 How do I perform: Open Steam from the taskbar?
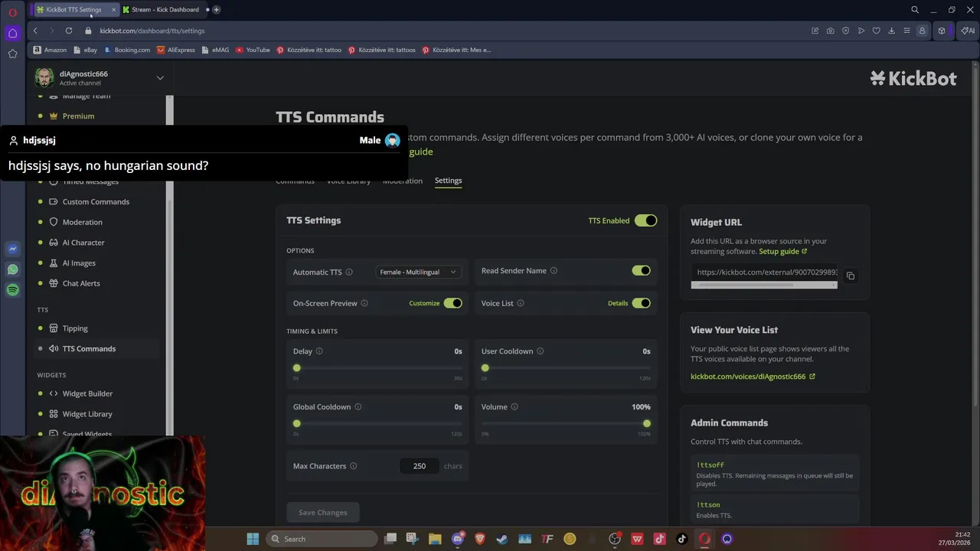point(502,539)
